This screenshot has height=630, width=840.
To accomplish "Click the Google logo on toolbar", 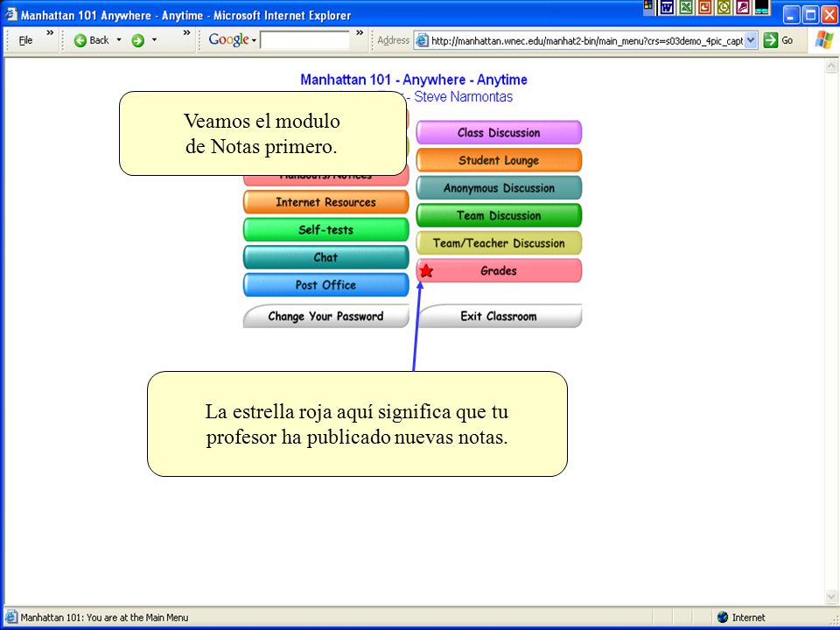I will 228,39.
